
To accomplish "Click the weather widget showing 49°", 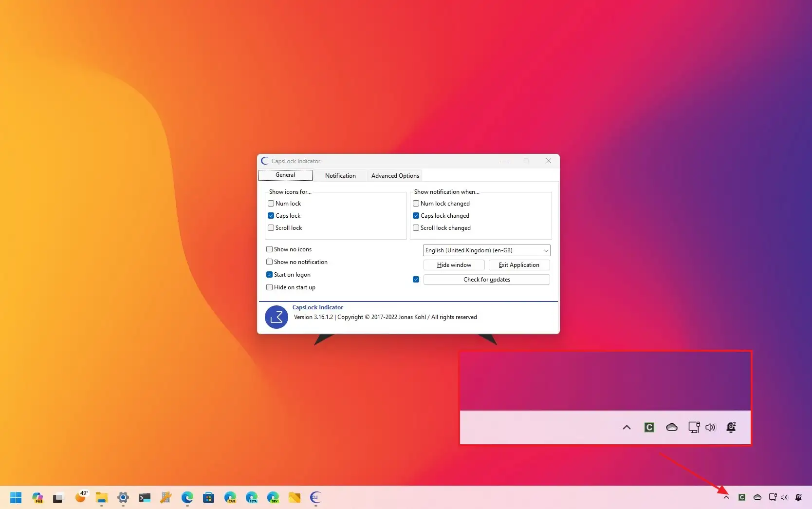I will pyautogui.click(x=81, y=497).
